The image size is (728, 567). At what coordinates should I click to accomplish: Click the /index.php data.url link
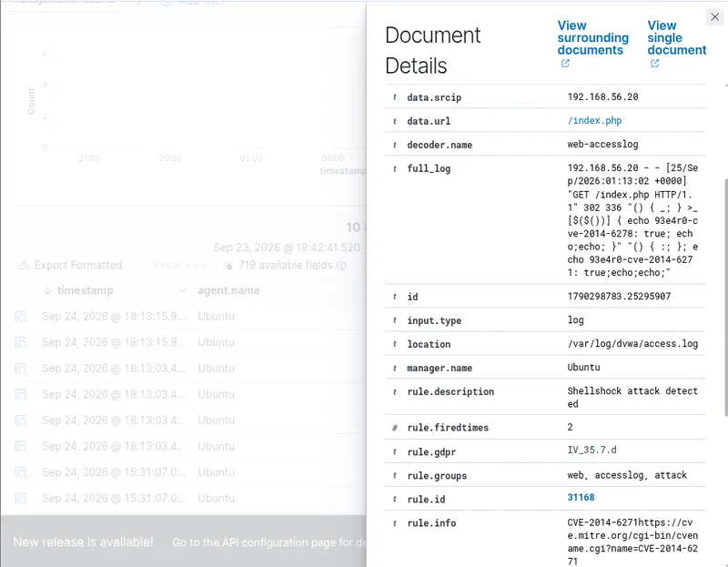(x=594, y=120)
